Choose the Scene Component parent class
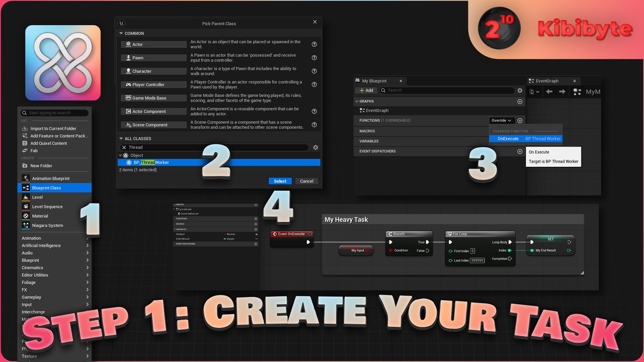 (153, 125)
